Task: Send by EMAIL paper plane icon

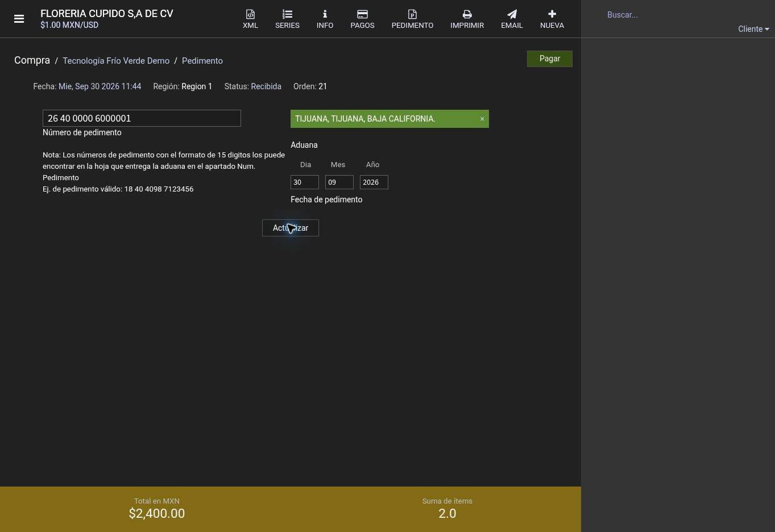Action: (512, 14)
